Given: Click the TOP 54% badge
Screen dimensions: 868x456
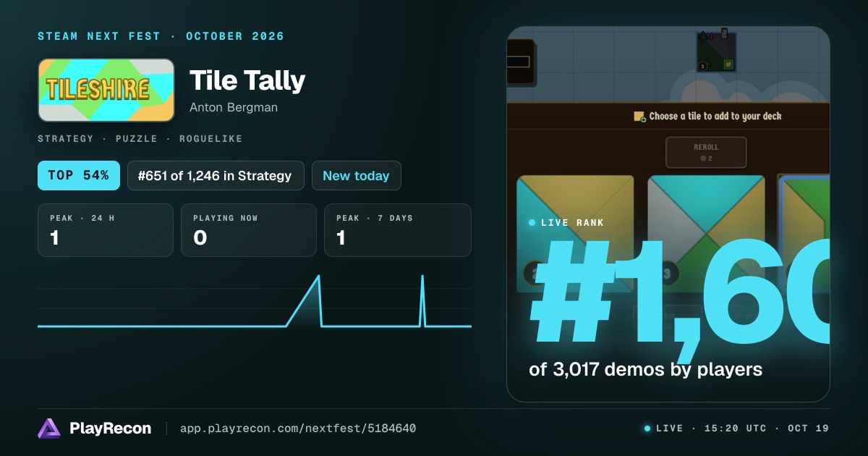Looking at the screenshot, I should point(79,175).
